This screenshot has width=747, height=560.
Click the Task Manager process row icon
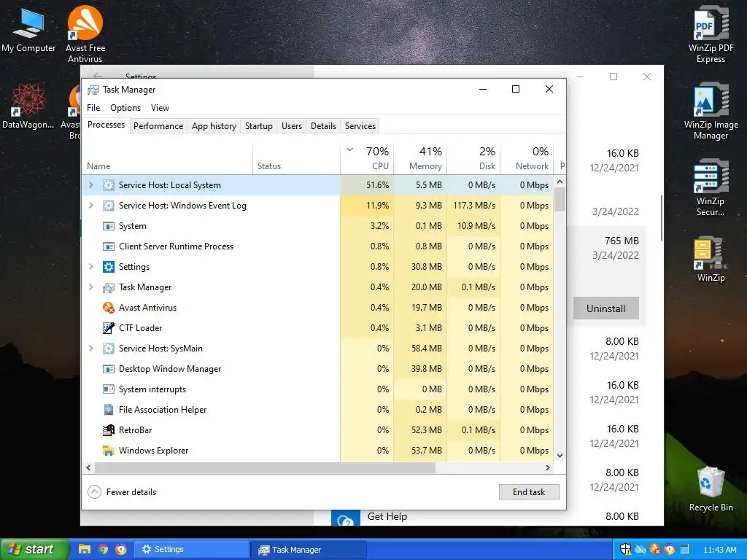tap(109, 287)
